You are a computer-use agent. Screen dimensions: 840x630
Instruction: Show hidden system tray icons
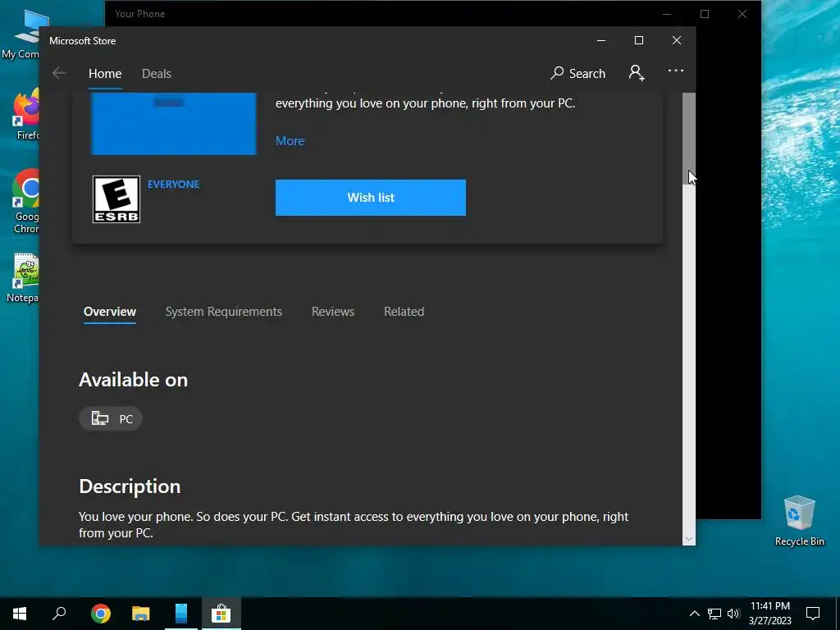click(694, 614)
